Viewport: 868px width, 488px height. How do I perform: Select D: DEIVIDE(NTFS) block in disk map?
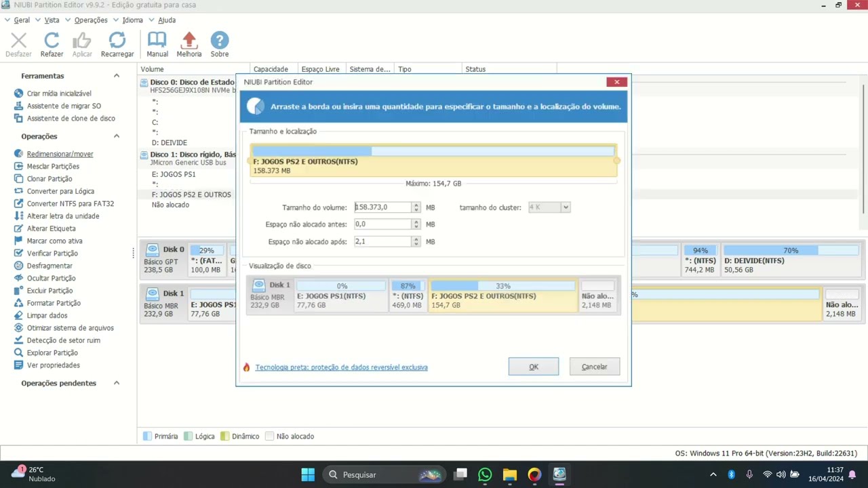791,260
